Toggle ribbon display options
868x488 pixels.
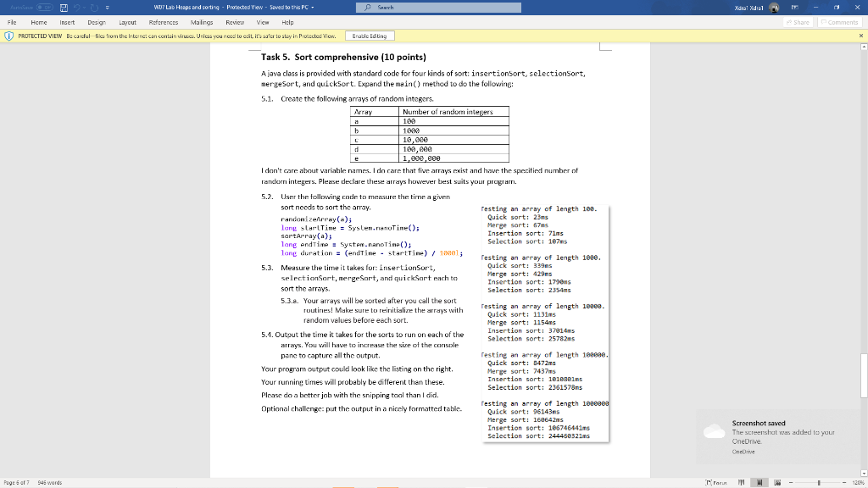coord(795,7)
